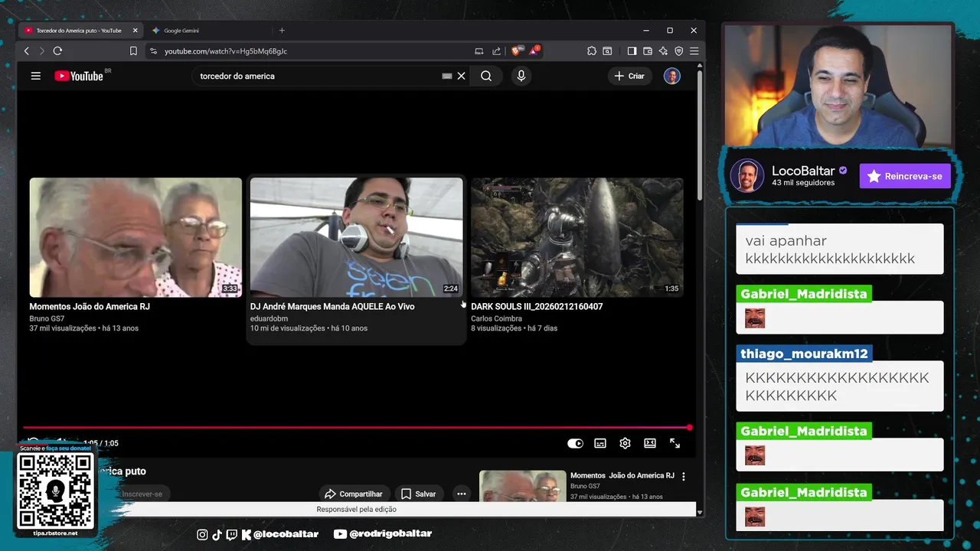Open the YouTube hamburger guide menu

(35, 76)
